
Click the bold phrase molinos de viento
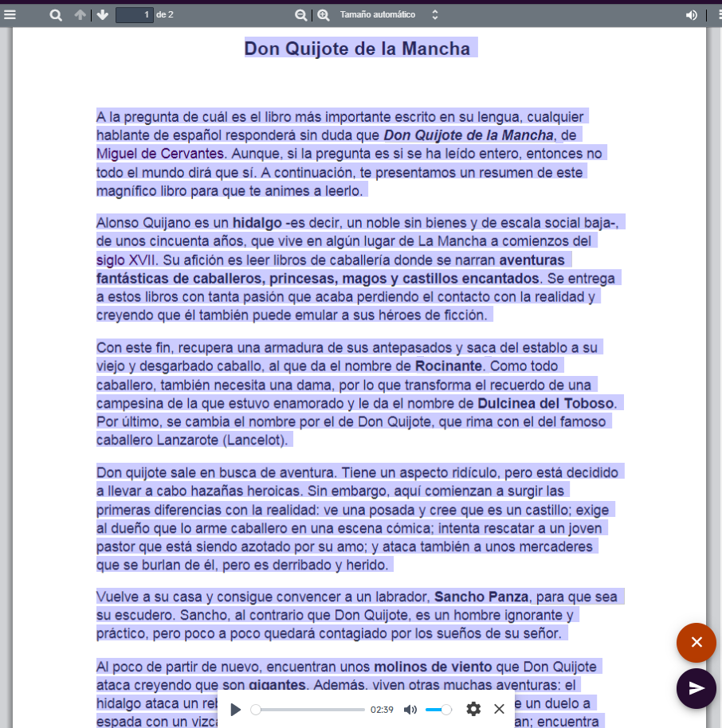coord(433,667)
